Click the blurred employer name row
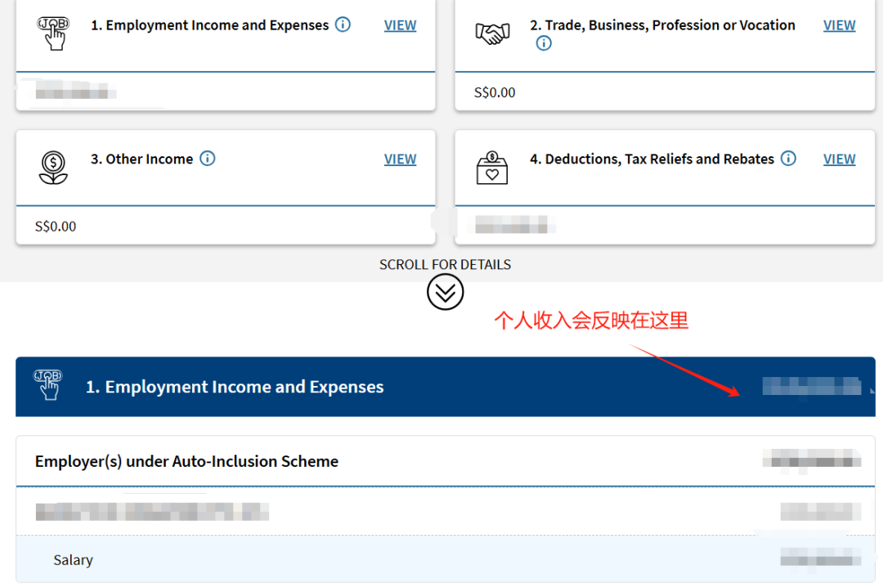 (152, 512)
